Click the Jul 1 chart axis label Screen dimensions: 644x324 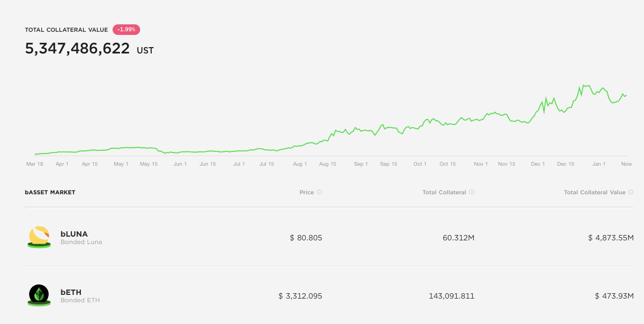[x=239, y=164]
